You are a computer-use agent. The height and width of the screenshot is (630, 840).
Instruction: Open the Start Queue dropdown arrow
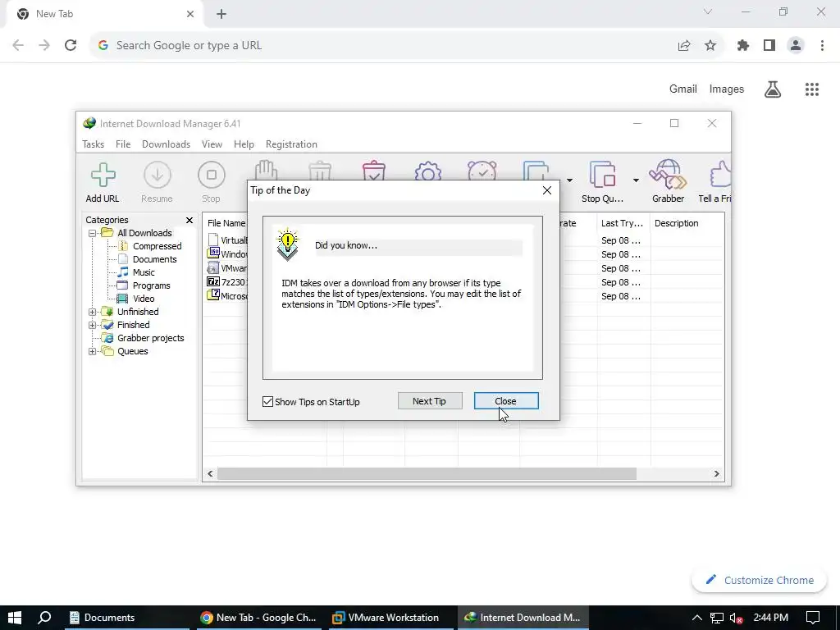(x=569, y=180)
